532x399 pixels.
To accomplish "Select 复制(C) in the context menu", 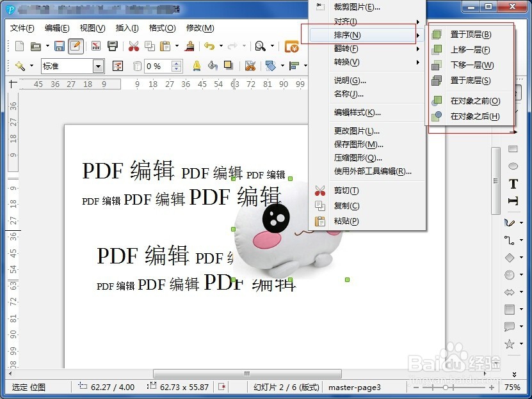I will click(346, 205).
